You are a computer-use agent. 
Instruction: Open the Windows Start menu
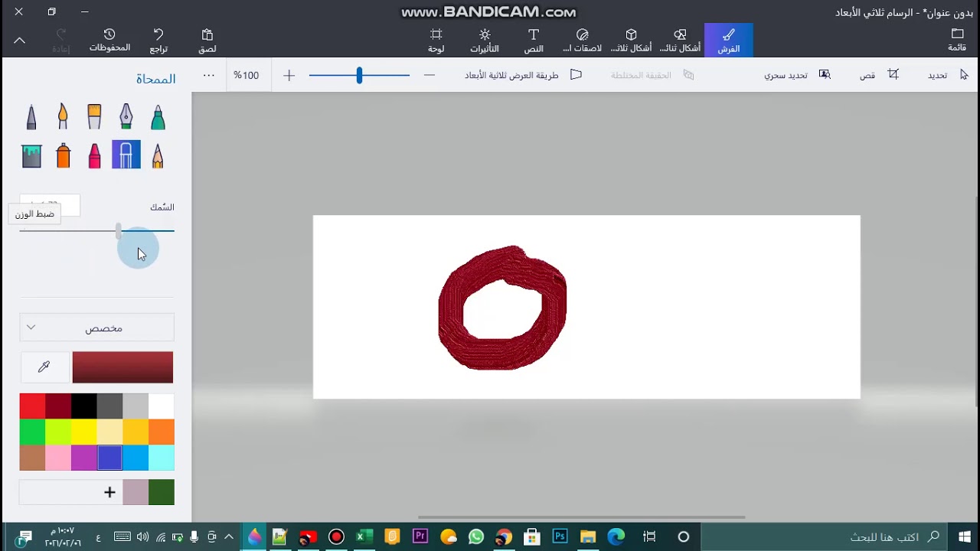pyautogui.click(x=964, y=536)
